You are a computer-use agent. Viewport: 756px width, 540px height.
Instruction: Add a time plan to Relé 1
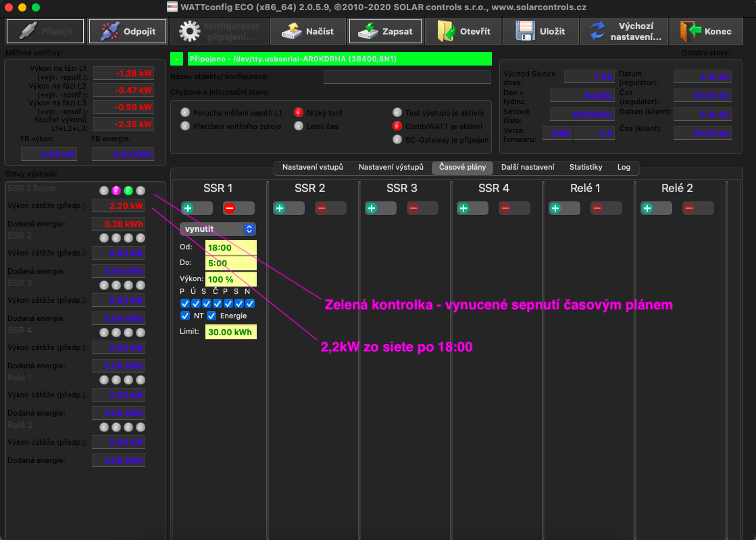click(555, 208)
